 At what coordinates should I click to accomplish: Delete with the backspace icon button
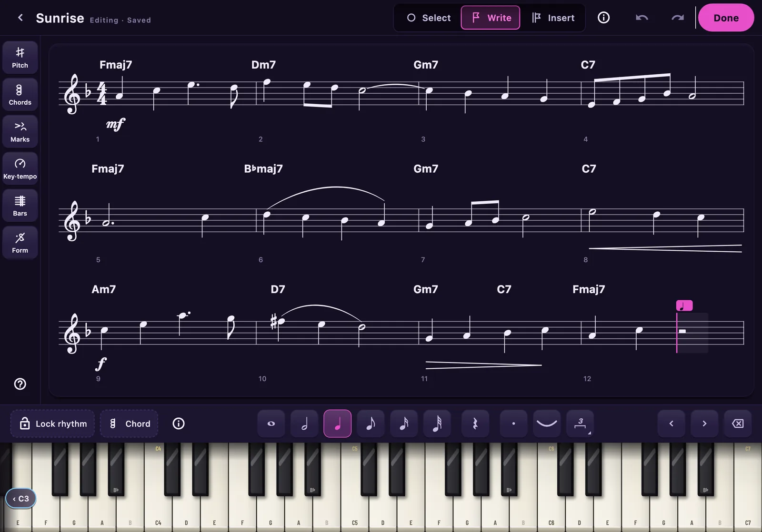pos(738,424)
